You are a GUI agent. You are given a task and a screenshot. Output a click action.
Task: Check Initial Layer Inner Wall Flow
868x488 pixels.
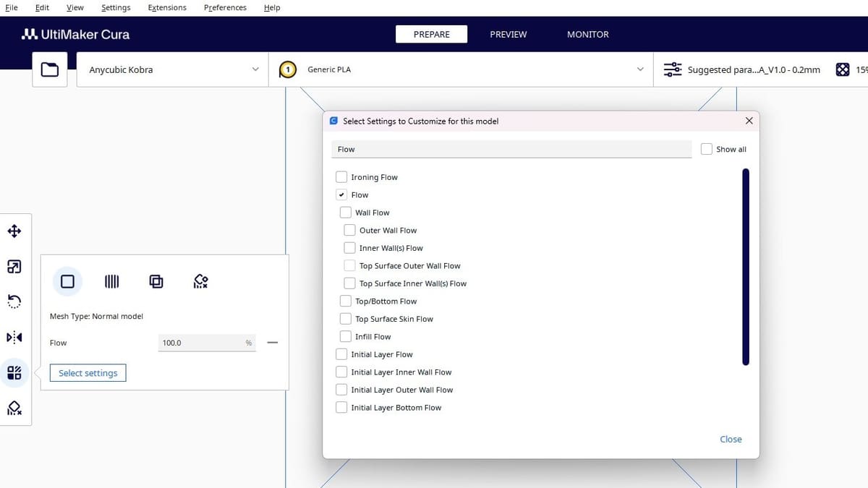(341, 372)
